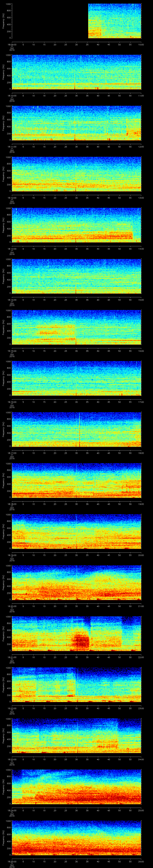153x868 pixels.
Task: Select the spectrogram panel starting at 18:09:00
Action: [x=77, y=21]
